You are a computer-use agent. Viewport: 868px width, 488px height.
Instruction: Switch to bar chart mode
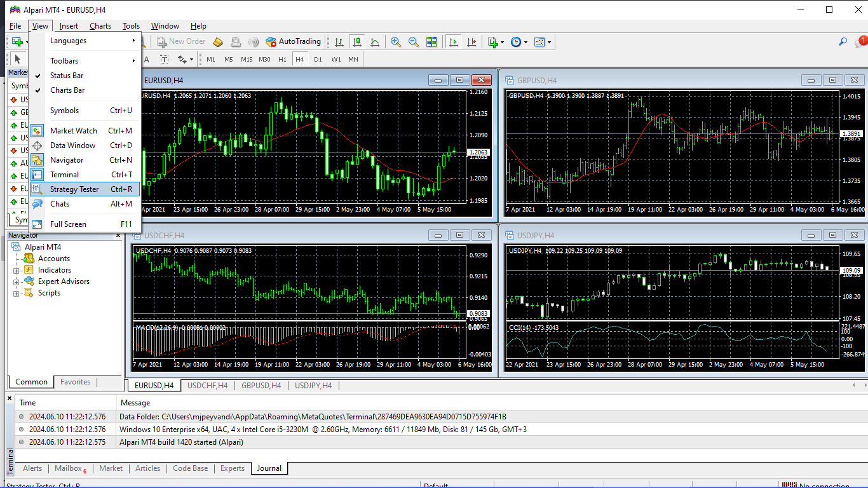339,42
